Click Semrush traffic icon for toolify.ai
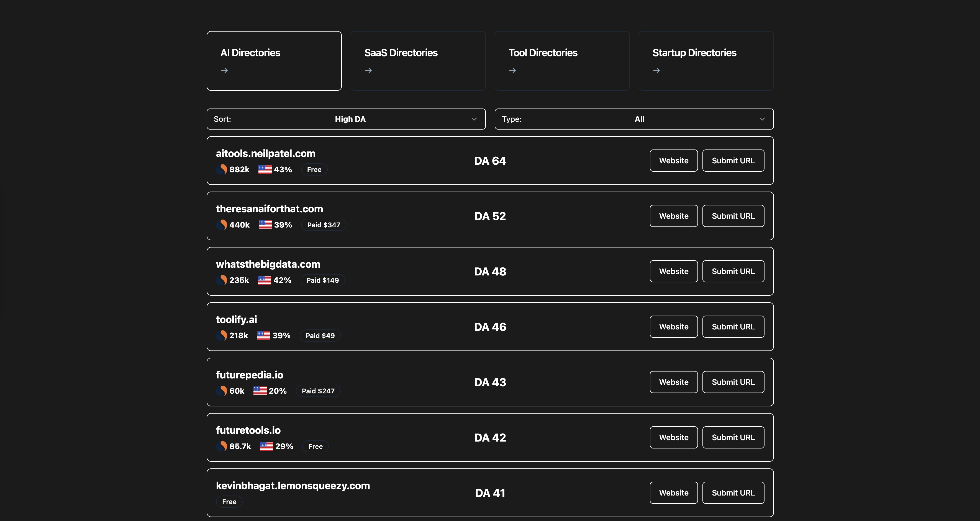 click(x=222, y=336)
